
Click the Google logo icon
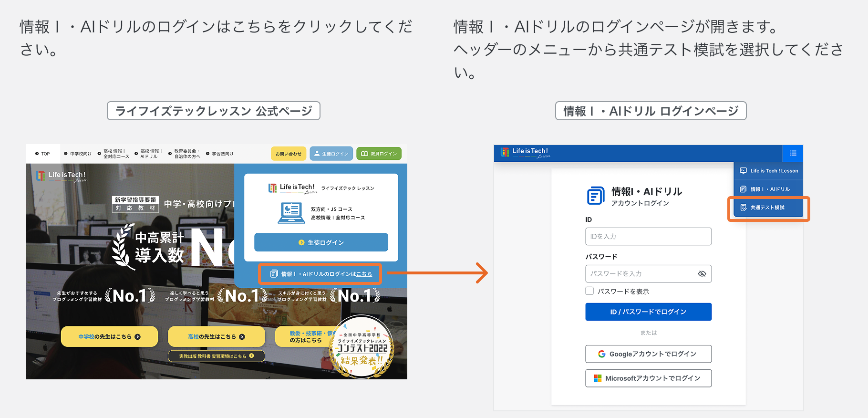click(x=601, y=354)
